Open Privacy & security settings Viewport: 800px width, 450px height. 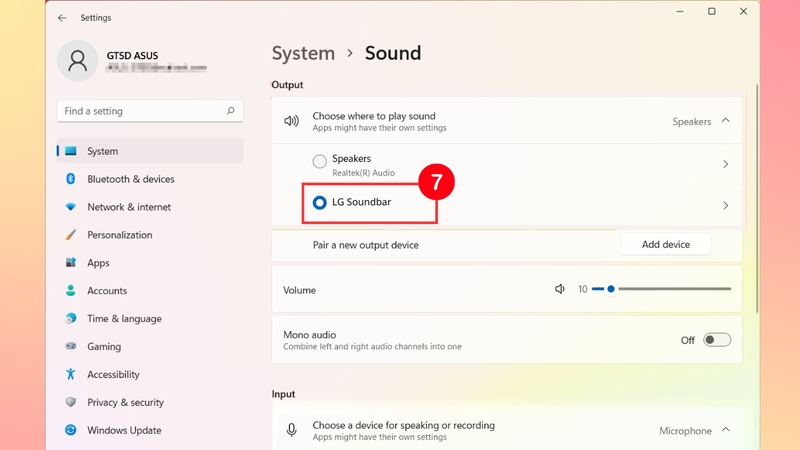(150, 402)
